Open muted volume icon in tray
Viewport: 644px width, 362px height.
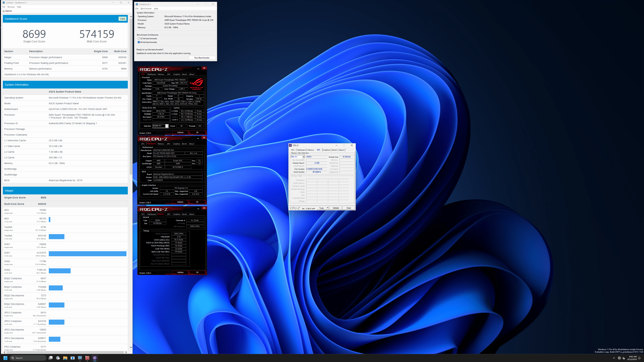click(x=624, y=358)
